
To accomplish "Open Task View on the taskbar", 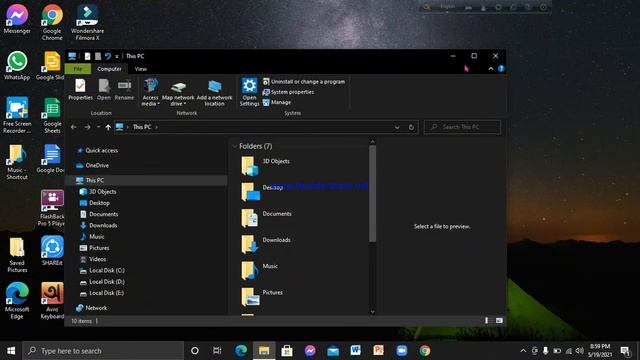I will pos(217,351).
